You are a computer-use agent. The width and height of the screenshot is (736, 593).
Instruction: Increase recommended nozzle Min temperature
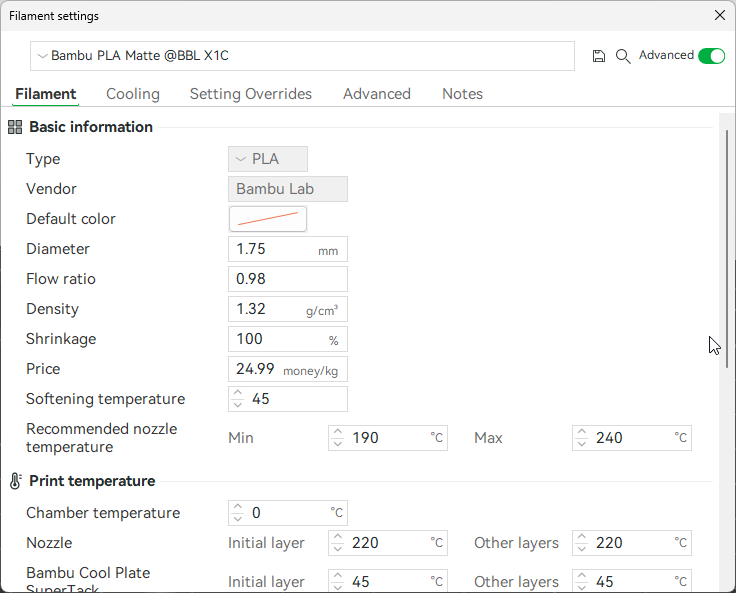coord(338,432)
